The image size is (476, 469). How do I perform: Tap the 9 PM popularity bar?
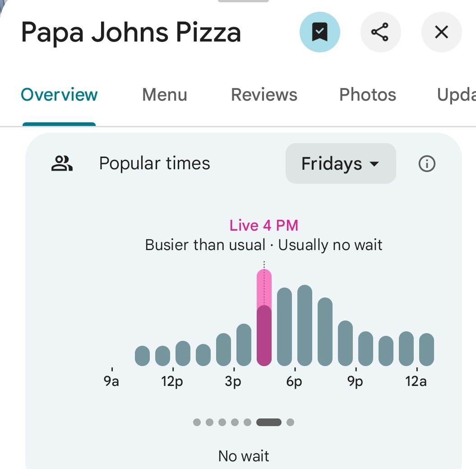point(365,348)
